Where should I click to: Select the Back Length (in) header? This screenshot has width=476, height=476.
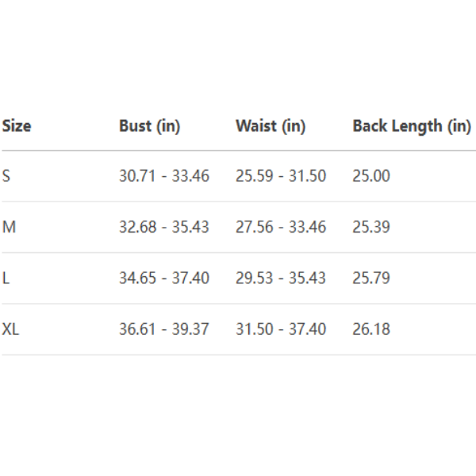coord(412,125)
